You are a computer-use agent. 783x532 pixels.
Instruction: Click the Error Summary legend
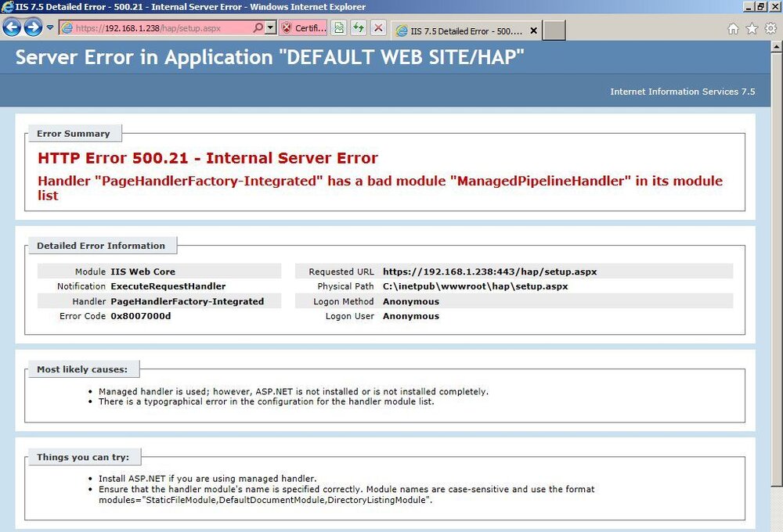click(74, 133)
